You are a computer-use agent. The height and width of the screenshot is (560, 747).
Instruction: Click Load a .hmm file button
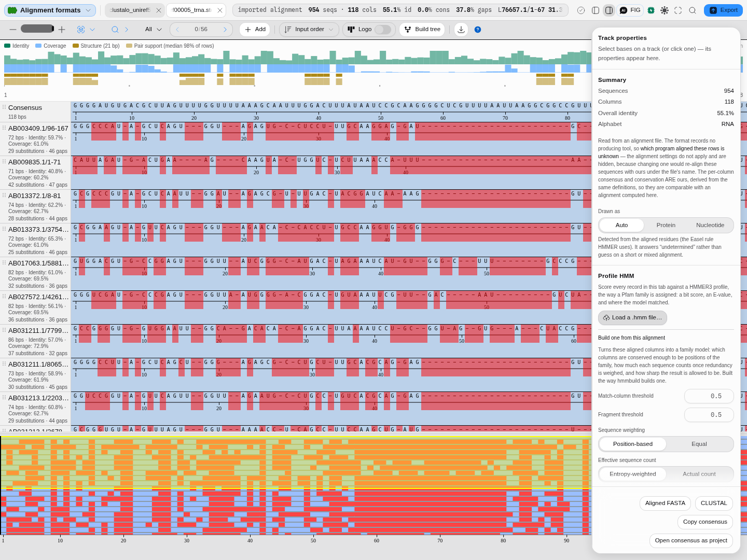[x=632, y=318]
